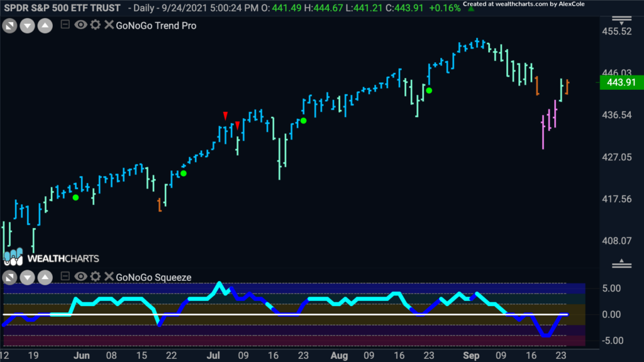Toggle visibility of GoNoGo Trend Pro
Screen dimensions: 644x362
(x=80, y=25)
